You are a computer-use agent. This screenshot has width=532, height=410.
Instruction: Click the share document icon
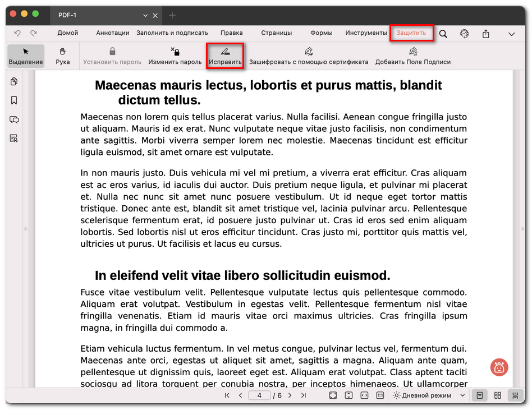485,33
